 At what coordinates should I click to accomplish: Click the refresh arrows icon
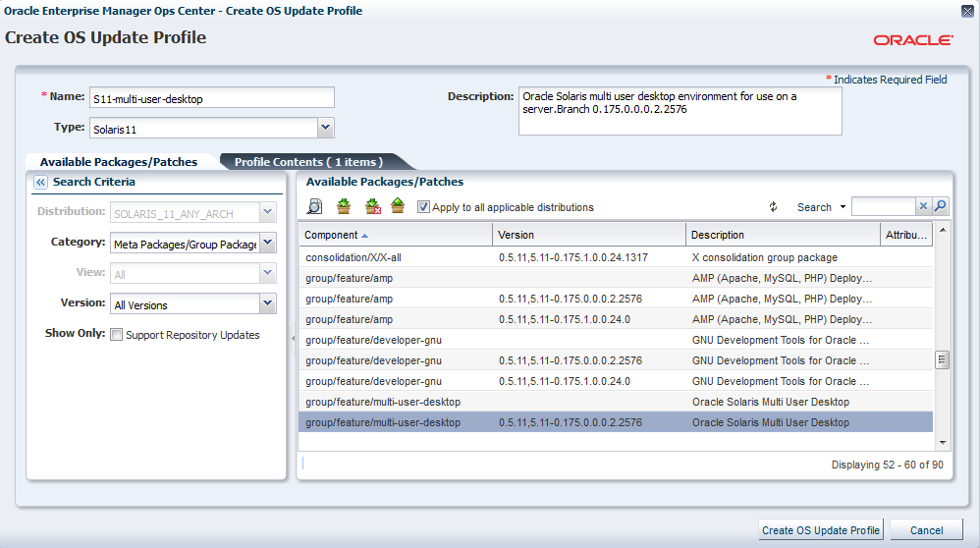coord(773,207)
